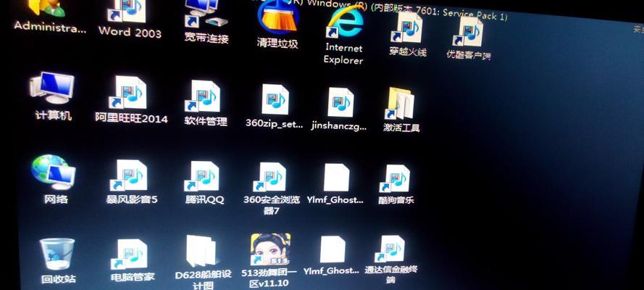
Task: Select the 回收站 recycle bin
Action: click(x=57, y=254)
